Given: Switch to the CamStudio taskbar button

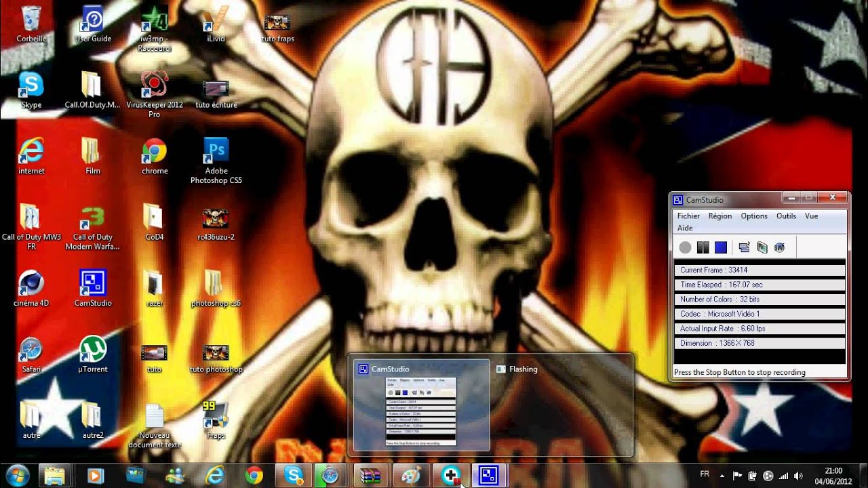Looking at the screenshot, I should (490, 476).
